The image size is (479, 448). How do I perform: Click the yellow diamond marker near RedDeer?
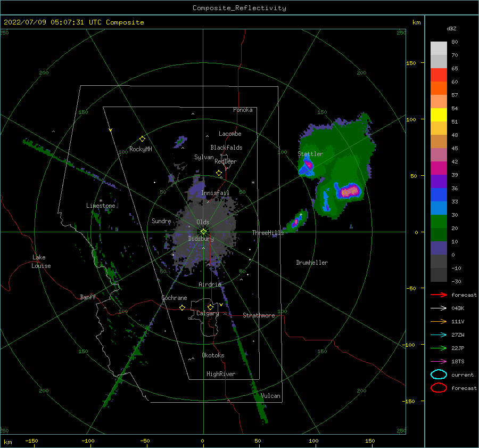[x=219, y=173]
